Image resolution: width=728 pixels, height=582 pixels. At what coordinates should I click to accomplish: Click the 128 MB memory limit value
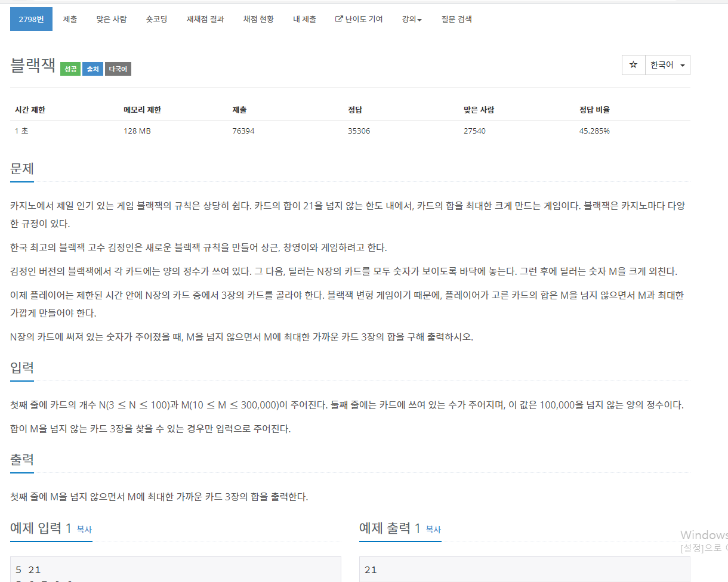[137, 131]
